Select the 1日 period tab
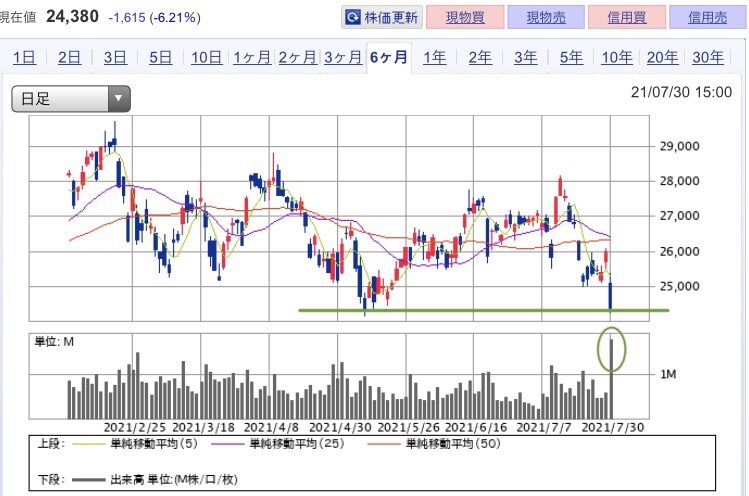 (24, 58)
